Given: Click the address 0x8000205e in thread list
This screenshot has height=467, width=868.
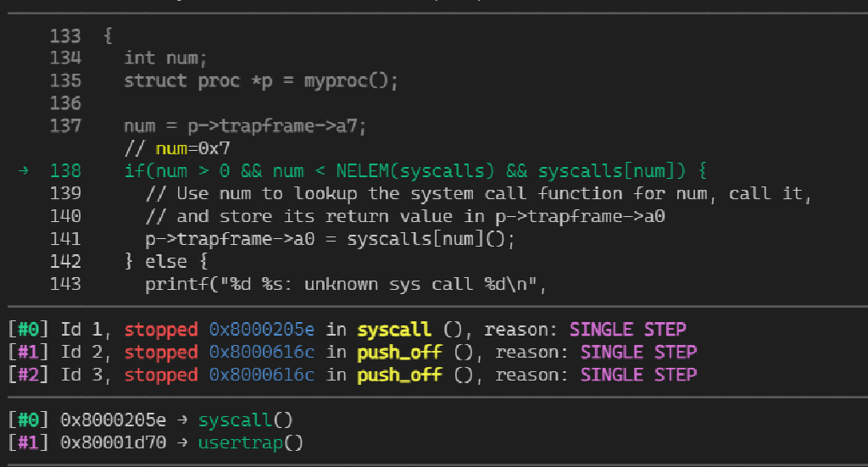Looking at the screenshot, I should 261,330.
